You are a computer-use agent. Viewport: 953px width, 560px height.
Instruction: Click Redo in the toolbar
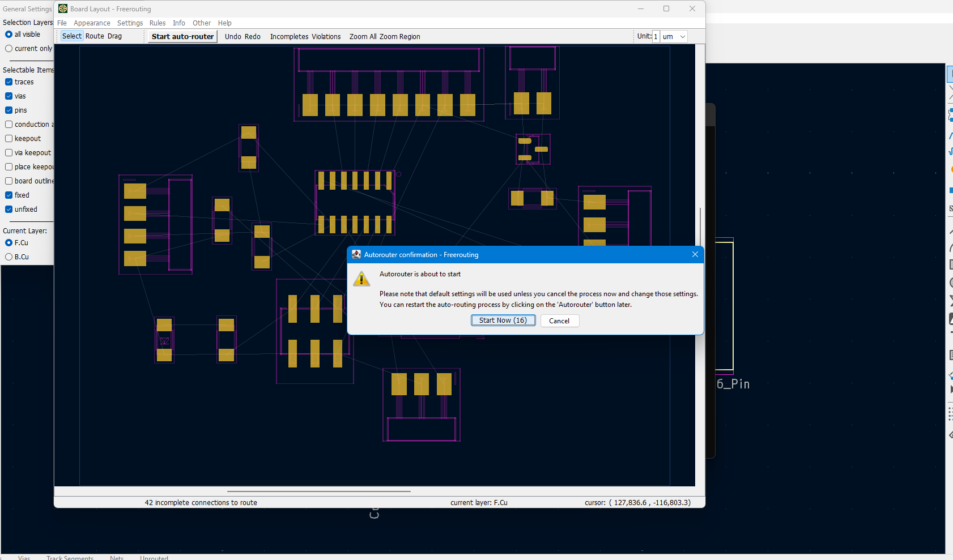pos(253,36)
